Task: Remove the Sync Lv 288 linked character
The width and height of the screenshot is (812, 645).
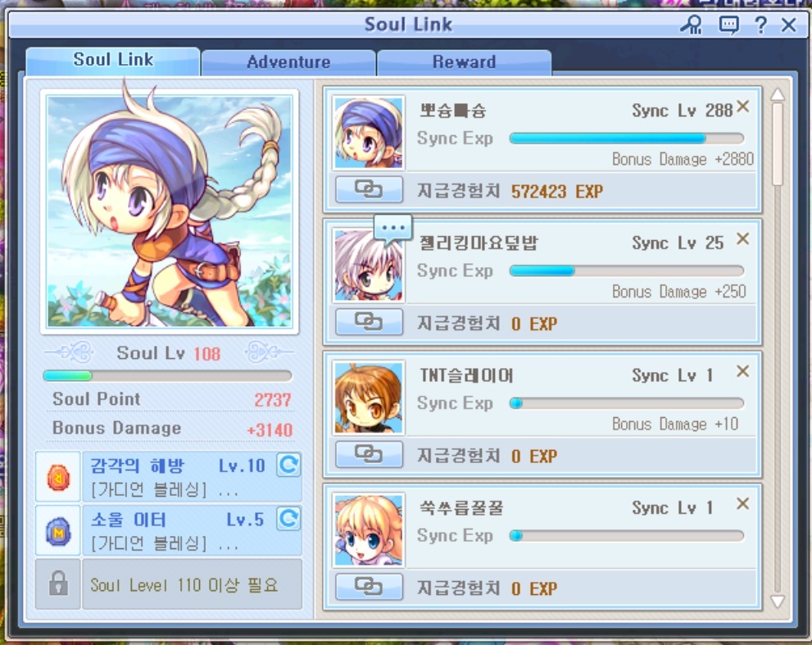Action: [742, 107]
